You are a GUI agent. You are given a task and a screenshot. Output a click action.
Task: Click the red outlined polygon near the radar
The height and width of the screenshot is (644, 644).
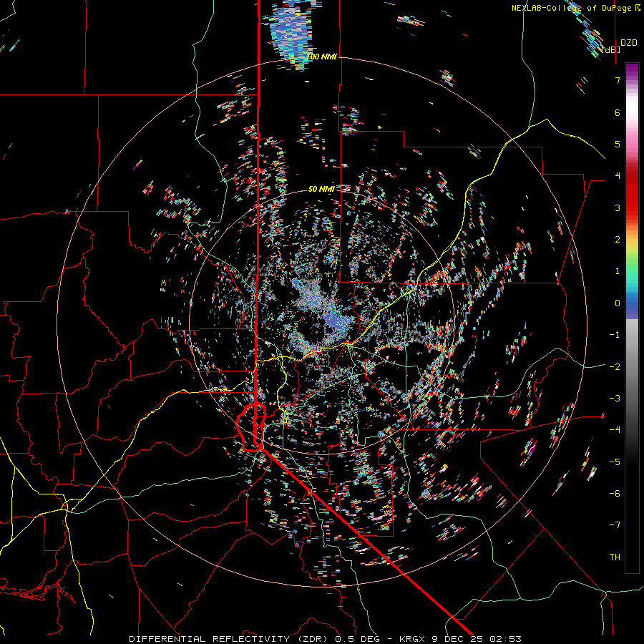(252, 427)
